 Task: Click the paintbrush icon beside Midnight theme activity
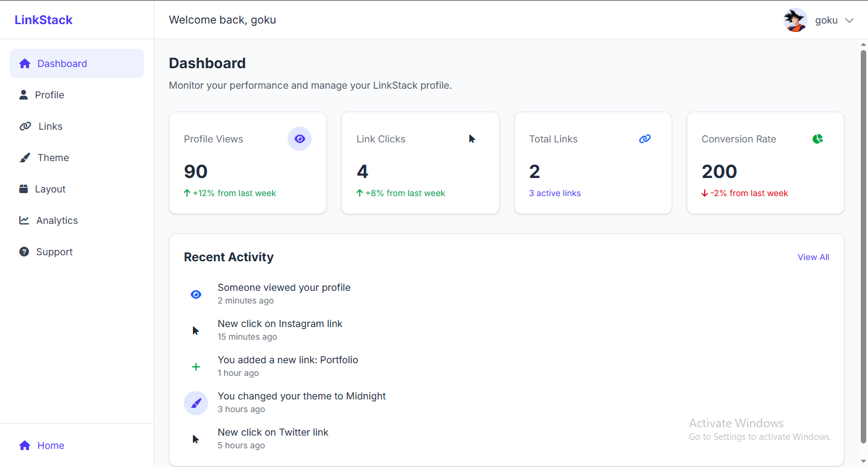coord(196,403)
